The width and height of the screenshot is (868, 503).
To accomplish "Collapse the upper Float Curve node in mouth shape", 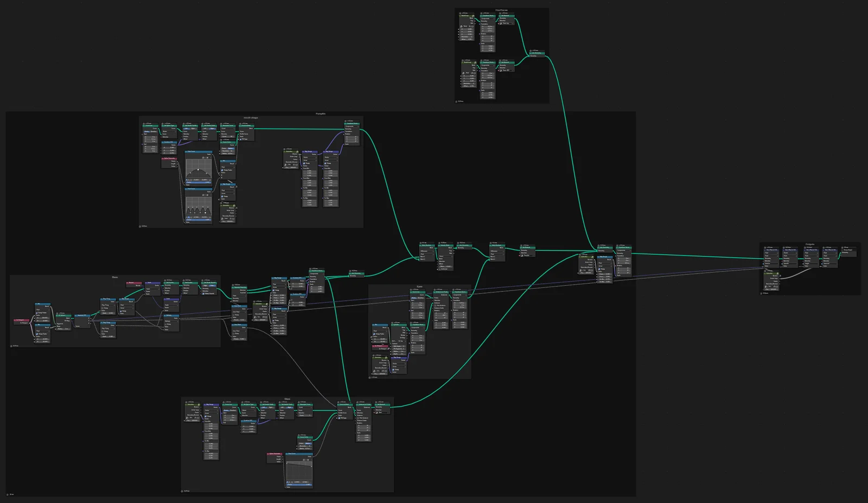I will [x=187, y=152].
